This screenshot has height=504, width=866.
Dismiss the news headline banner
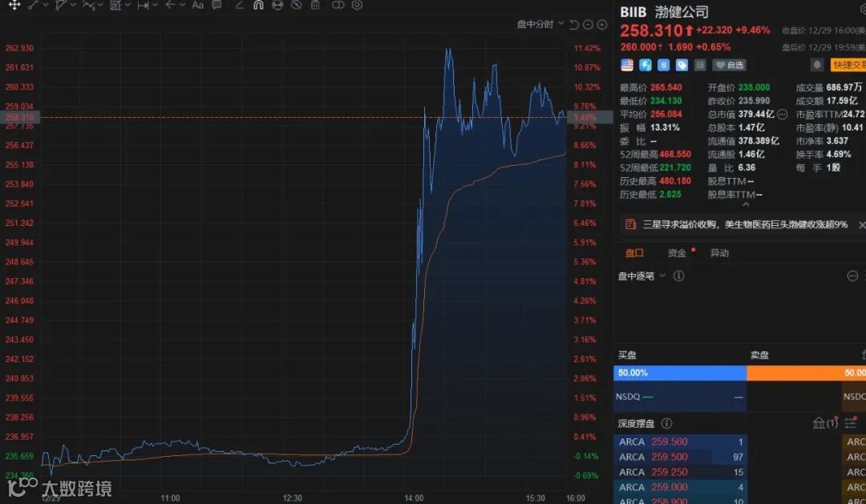(x=861, y=224)
